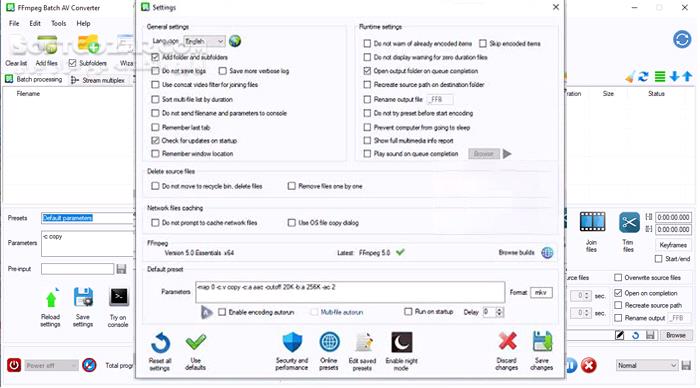Viewport: 700px width, 388px height.
Task: Click the language globe icon
Action: click(235, 41)
